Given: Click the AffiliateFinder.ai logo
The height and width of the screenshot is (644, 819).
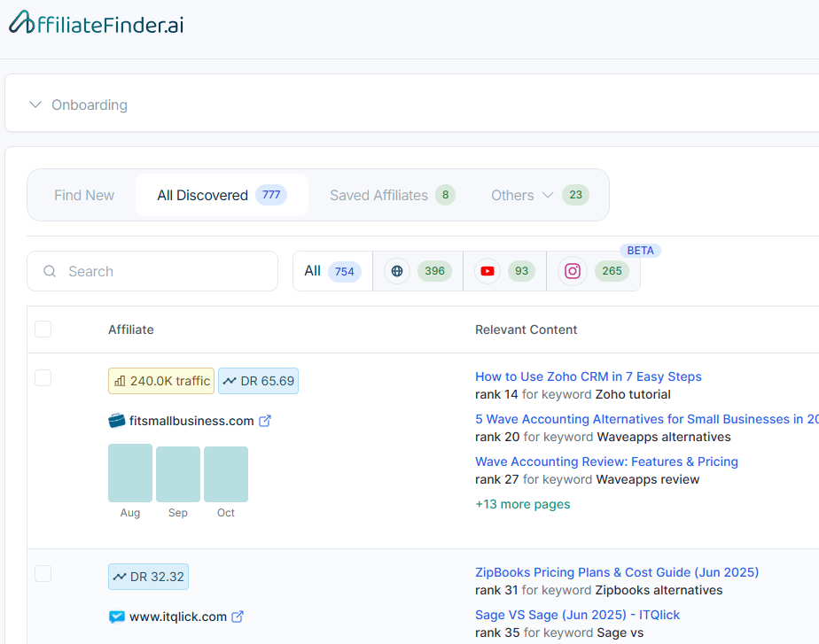Looking at the screenshot, I should pos(97,23).
